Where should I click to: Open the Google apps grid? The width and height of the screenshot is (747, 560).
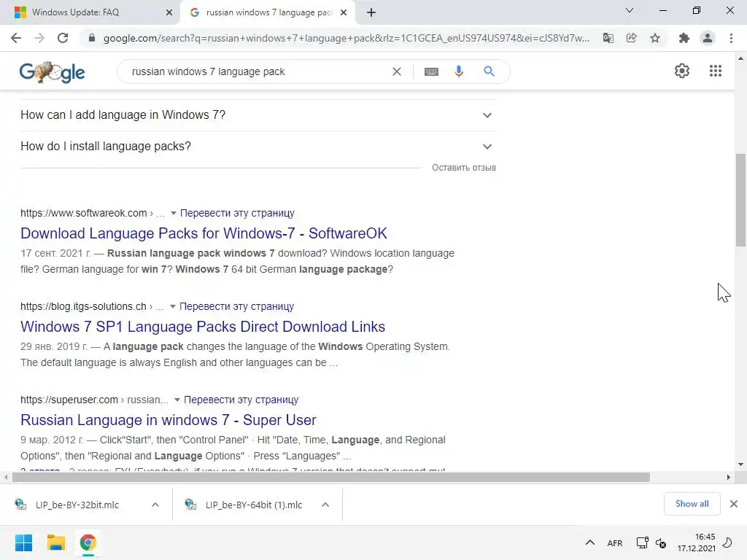click(716, 71)
